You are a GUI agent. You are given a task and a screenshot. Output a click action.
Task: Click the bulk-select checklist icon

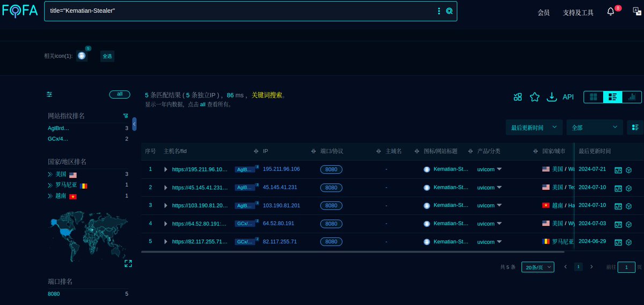[517, 97]
